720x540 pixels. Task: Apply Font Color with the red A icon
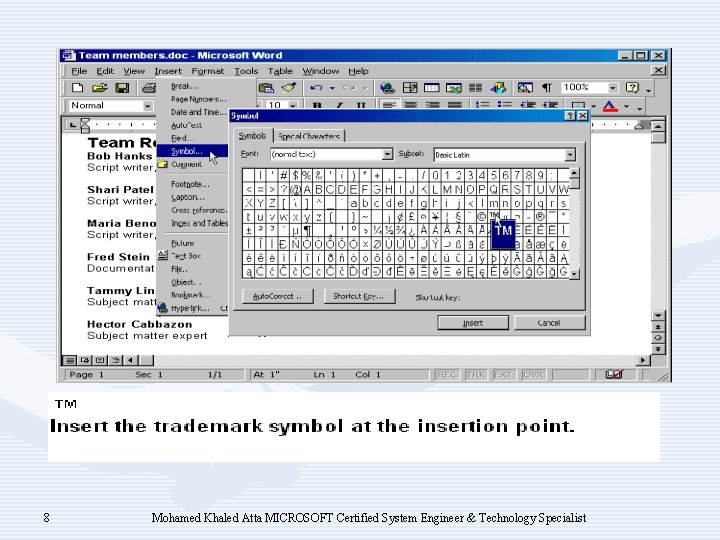pyautogui.click(x=610, y=107)
